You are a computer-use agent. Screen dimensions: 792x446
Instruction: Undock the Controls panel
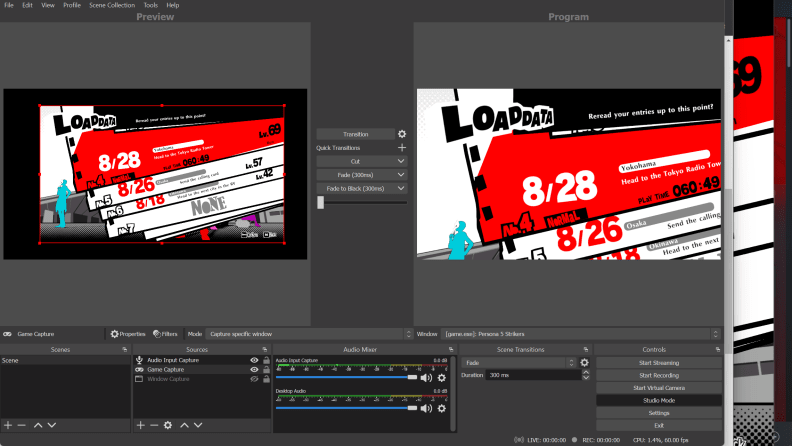coord(718,350)
